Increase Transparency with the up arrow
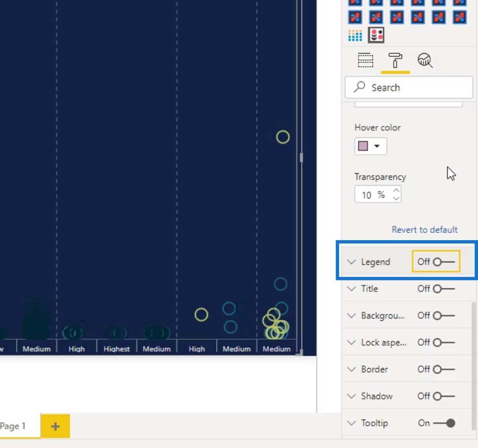 pyautogui.click(x=396, y=190)
